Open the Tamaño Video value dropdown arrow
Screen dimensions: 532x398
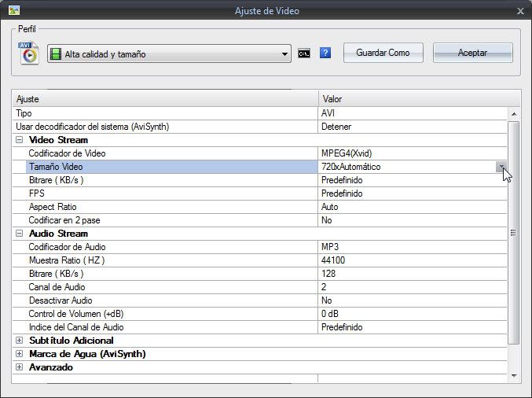pyautogui.click(x=501, y=167)
